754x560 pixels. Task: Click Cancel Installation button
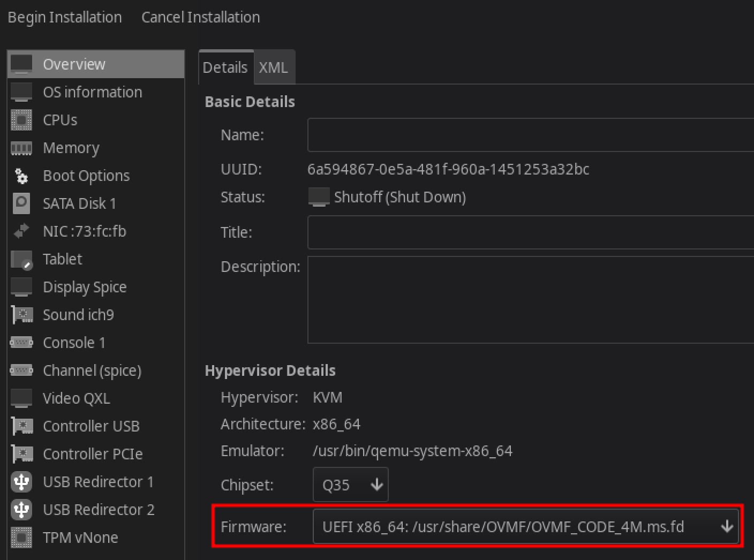(201, 17)
